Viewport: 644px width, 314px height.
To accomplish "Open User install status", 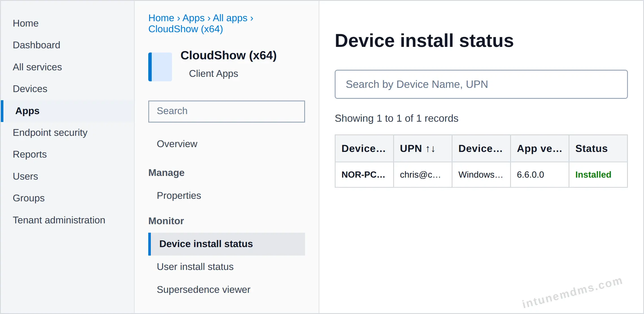I will point(195,267).
